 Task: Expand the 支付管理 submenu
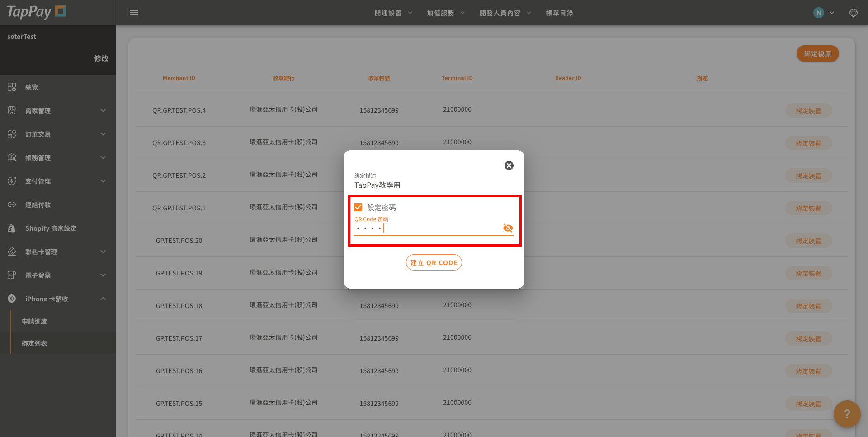[103, 181]
